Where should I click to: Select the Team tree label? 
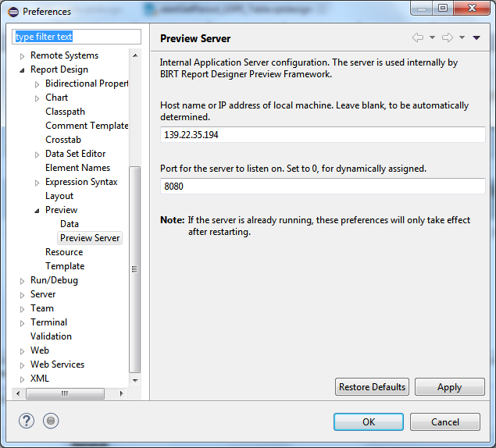click(x=42, y=308)
